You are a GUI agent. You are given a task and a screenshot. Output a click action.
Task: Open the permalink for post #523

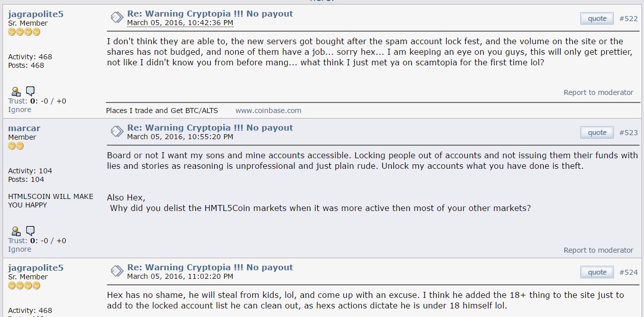[628, 133]
